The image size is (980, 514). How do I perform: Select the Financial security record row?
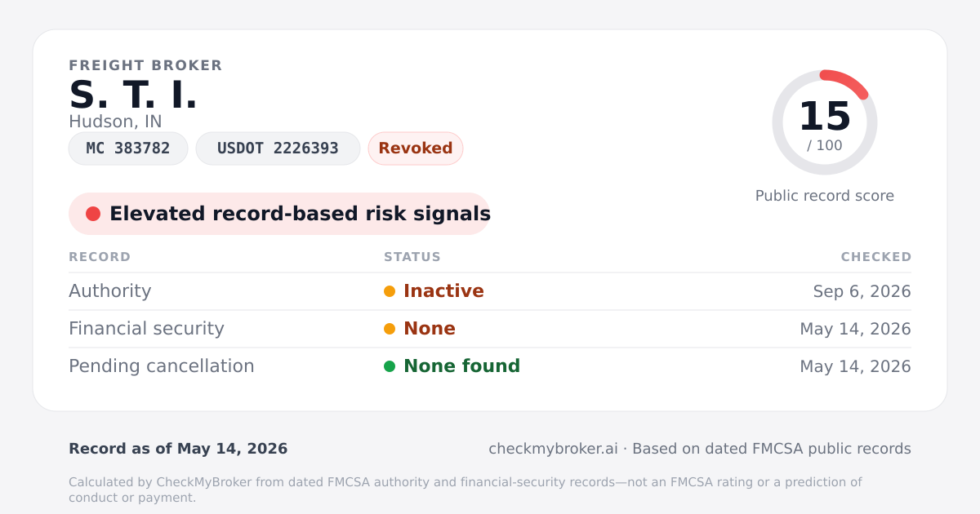490,329
